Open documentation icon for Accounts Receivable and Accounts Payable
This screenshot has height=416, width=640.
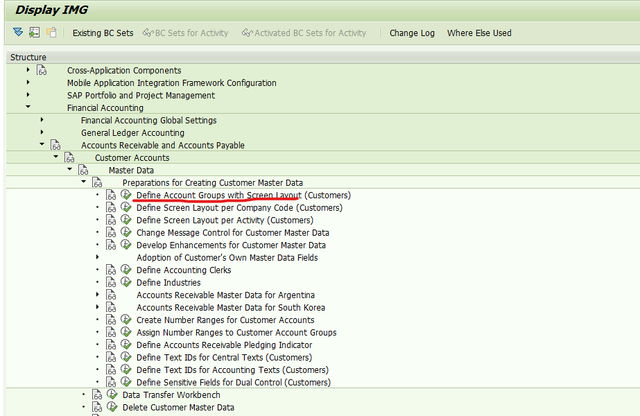click(56, 145)
